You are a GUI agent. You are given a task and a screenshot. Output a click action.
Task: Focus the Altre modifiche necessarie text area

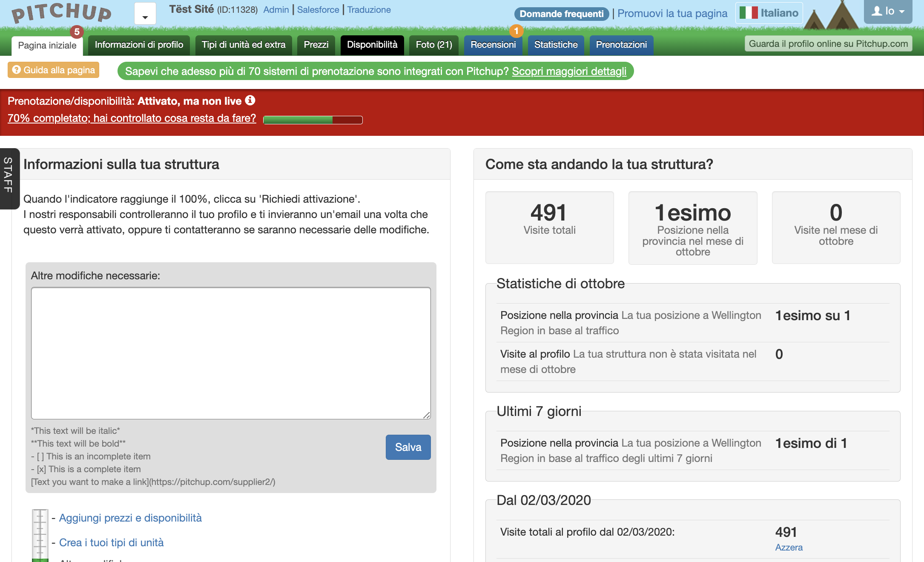pyautogui.click(x=231, y=353)
